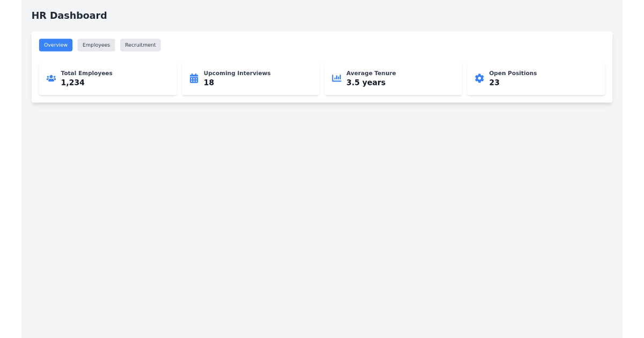Select the Open Positions card
This screenshot has height=338, width=644.
[x=536, y=78]
